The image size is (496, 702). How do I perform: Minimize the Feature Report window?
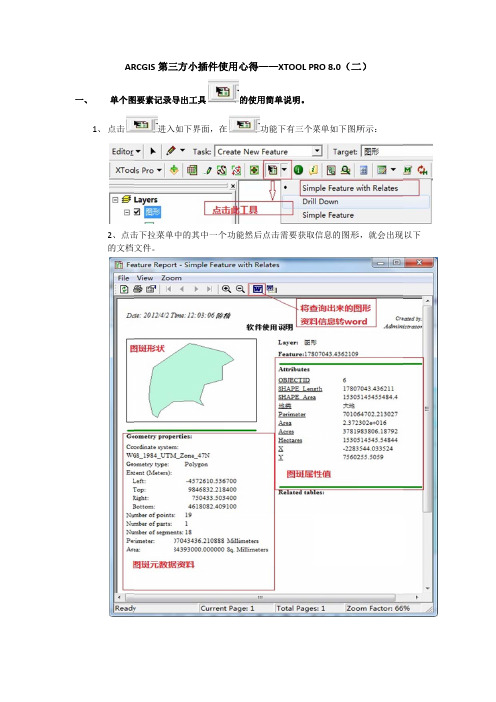click(380, 263)
